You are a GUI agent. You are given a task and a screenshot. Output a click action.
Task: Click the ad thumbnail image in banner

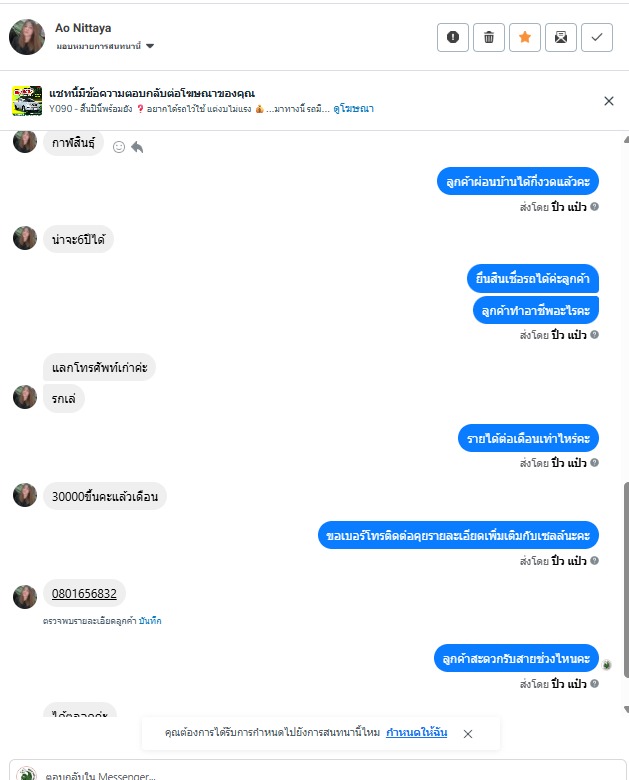point(27,101)
